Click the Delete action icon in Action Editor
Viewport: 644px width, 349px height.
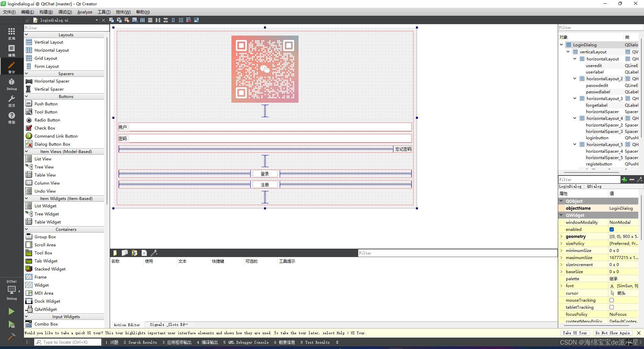(144, 253)
